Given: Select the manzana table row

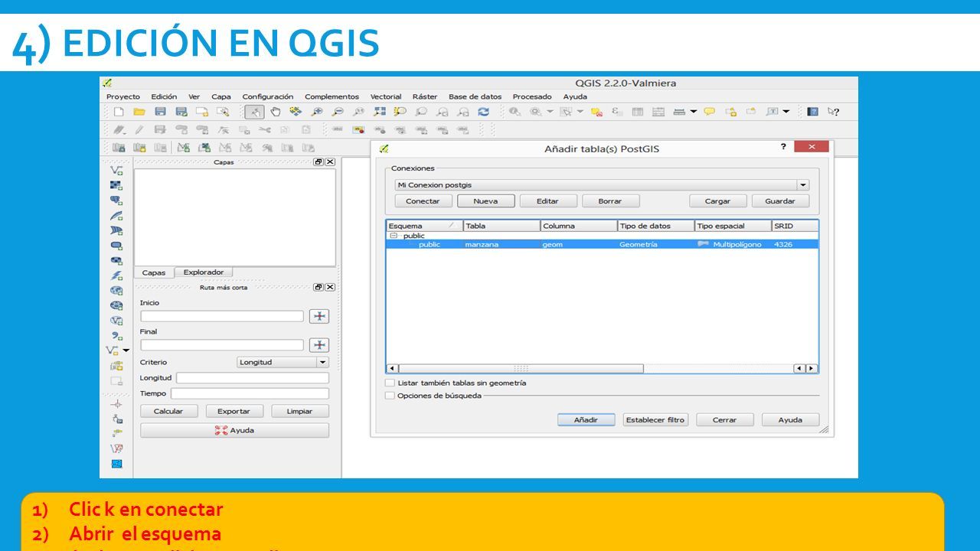Looking at the screenshot, I should (x=602, y=244).
